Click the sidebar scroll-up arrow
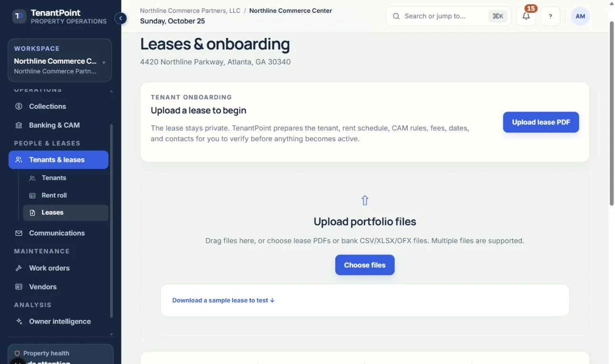Image resolution: width=615 pixels, height=364 pixels. [112, 91]
